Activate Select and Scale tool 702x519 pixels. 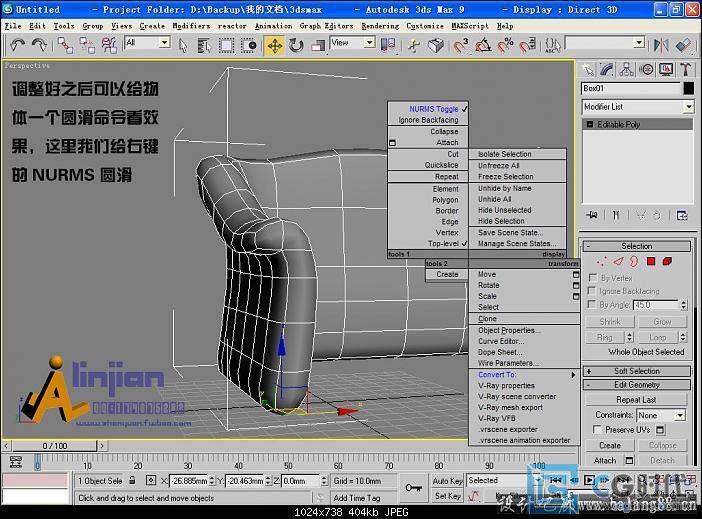317,46
